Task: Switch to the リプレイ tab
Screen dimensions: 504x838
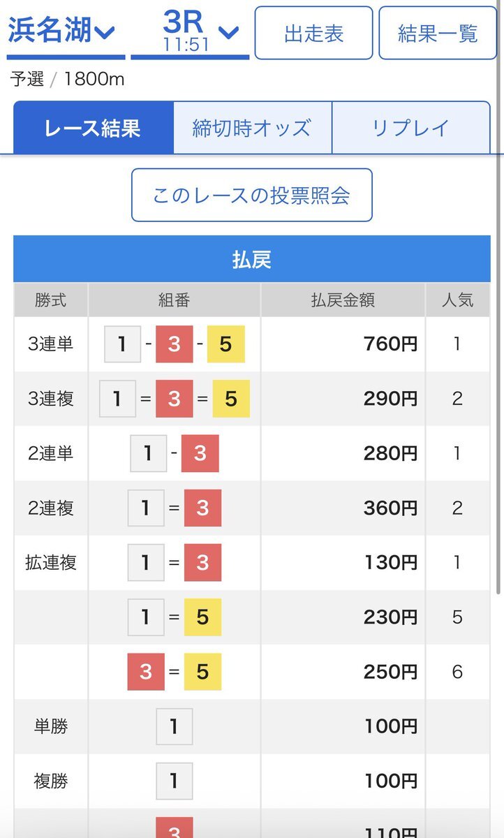Action: tap(410, 128)
